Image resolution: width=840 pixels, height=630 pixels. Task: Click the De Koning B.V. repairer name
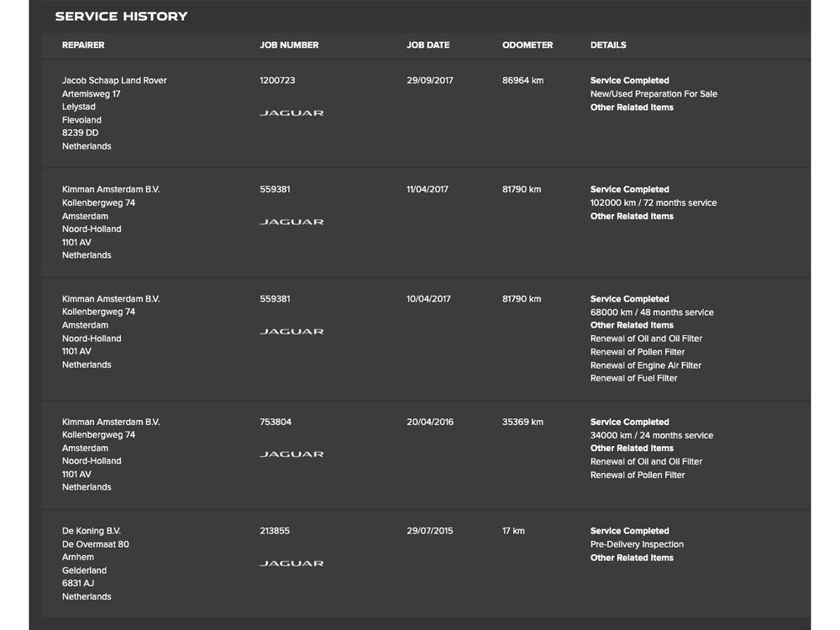pyautogui.click(x=92, y=531)
